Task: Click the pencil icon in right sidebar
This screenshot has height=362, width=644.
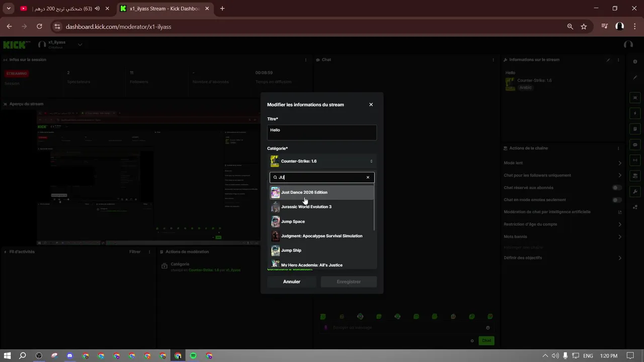Action: pyautogui.click(x=635, y=77)
